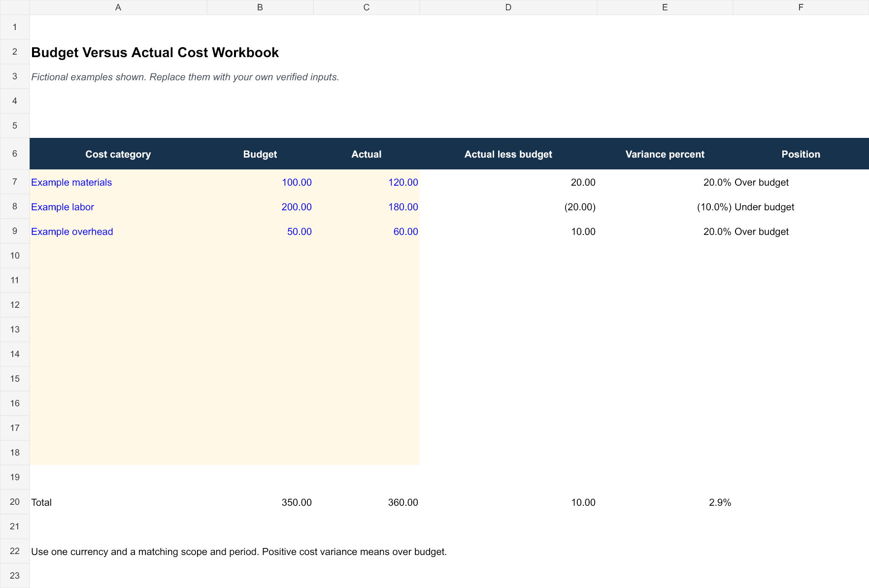Select the total actual 360.00
The height and width of the screenshot is (588, 869).
click(x=367, y=502)
